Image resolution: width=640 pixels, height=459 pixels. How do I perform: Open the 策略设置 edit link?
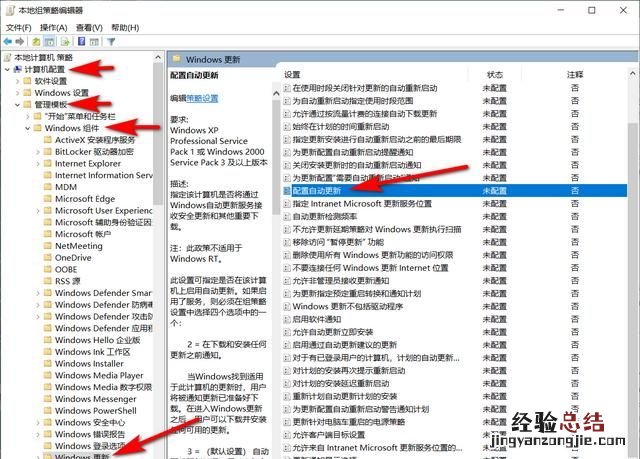click(x=202, y=98)
